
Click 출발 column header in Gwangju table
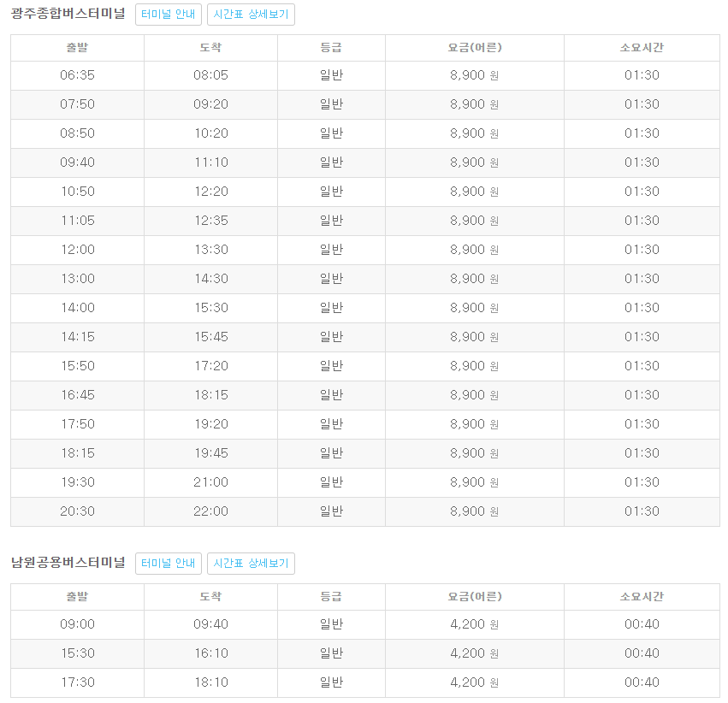(78, 48)
